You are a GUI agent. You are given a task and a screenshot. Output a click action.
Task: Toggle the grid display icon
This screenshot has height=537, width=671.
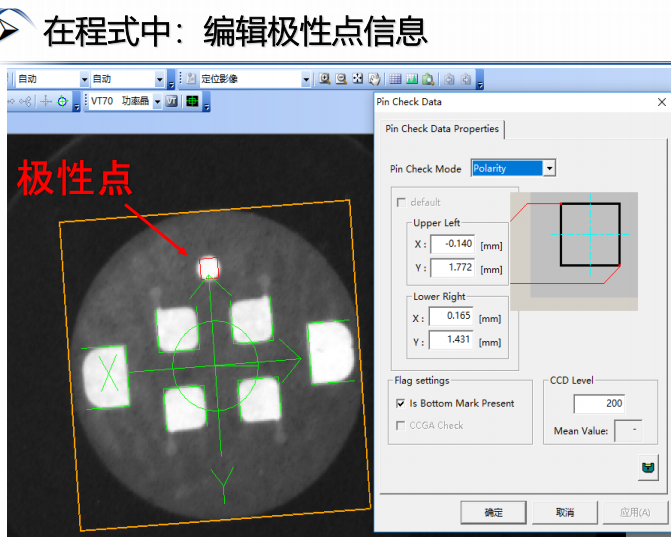(x=395, y=79)
